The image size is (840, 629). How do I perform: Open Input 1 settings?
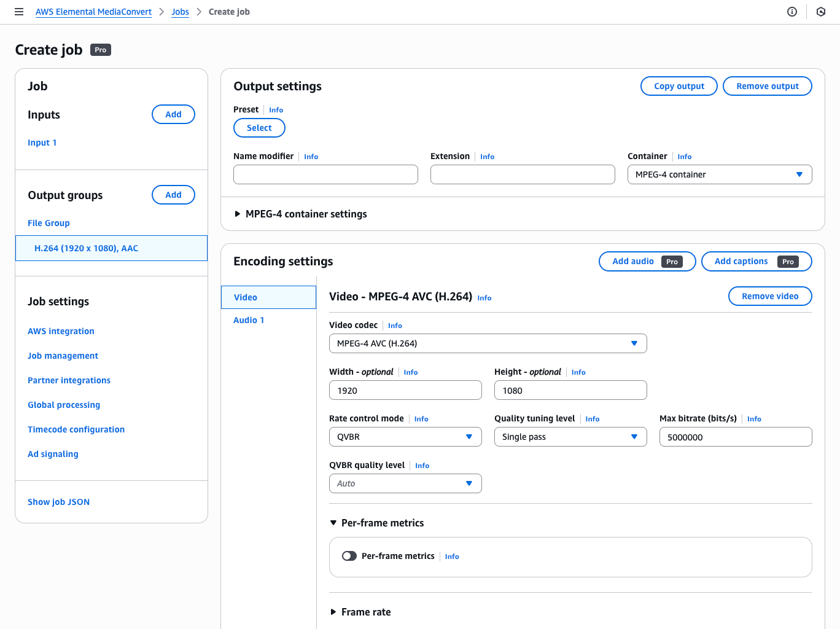coord(42,143)
